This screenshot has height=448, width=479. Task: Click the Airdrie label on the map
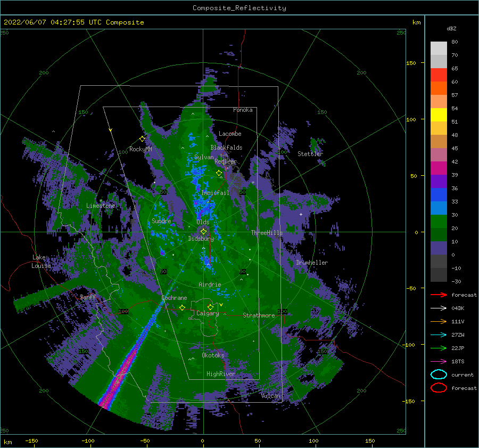pyautogui.click(x=210, y=284)
